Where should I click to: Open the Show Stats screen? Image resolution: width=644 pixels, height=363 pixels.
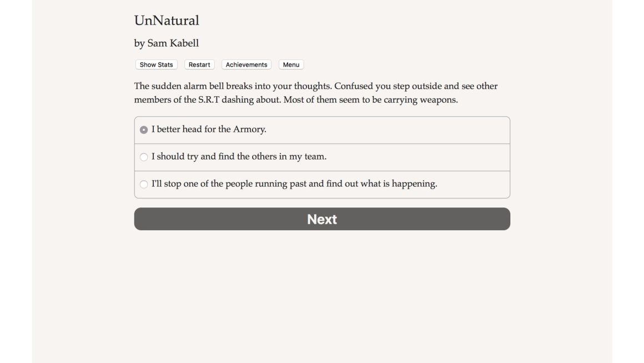156,64
